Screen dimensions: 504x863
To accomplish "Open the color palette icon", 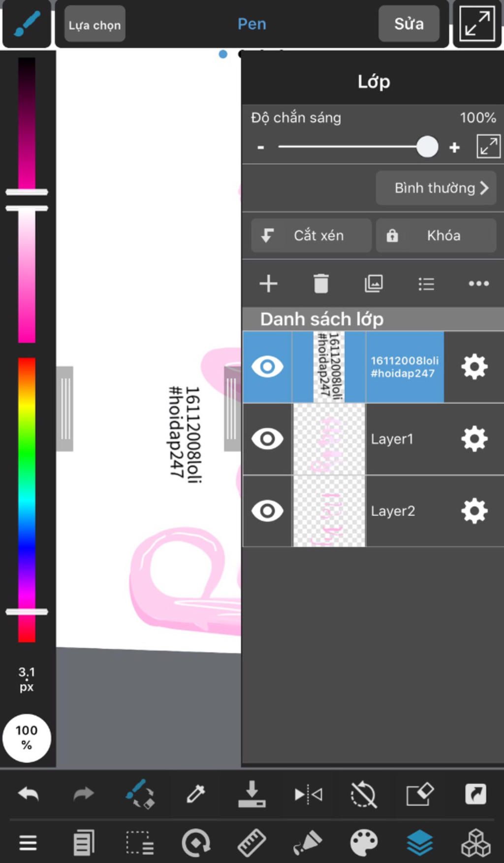I will pyautogui.click(x=364, y=843).
